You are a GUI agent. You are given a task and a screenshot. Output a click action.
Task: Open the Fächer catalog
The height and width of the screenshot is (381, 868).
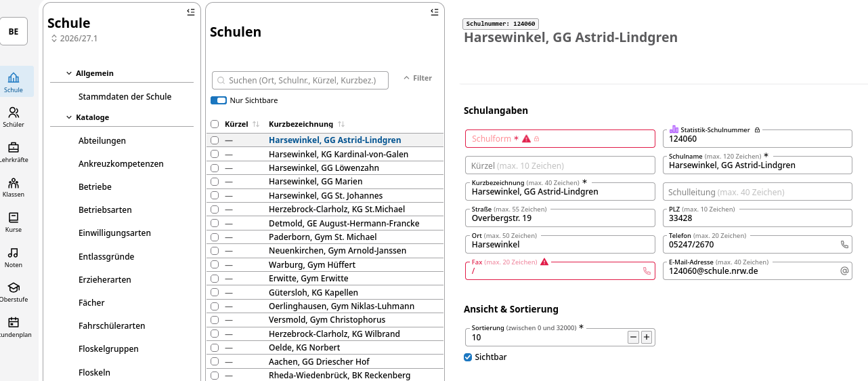click(91, 302)
